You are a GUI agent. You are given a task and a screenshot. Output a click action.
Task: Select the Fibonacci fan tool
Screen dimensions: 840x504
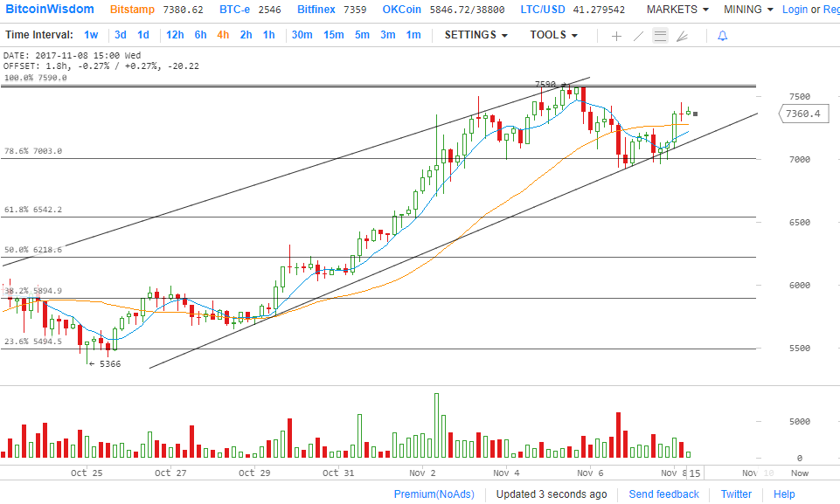coord(683,36)
